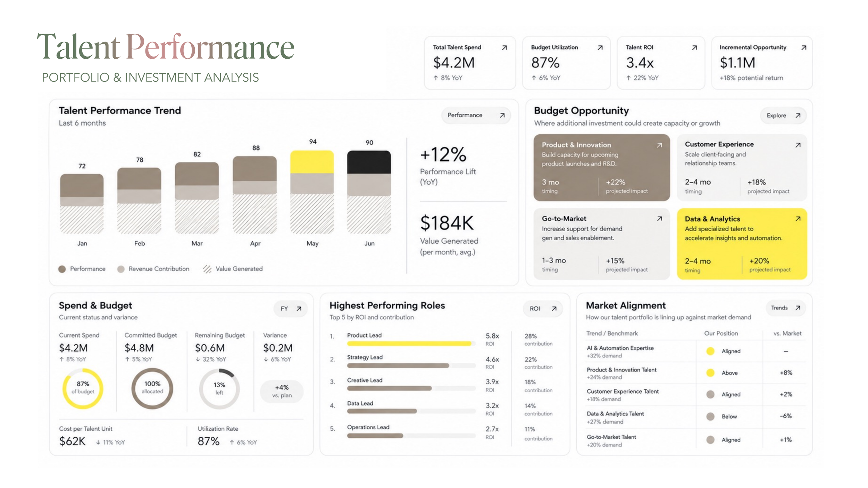Open the Data & Analytics card arrow
The height and width of the screenshot is (488, 868).
(x=798, y=219)
